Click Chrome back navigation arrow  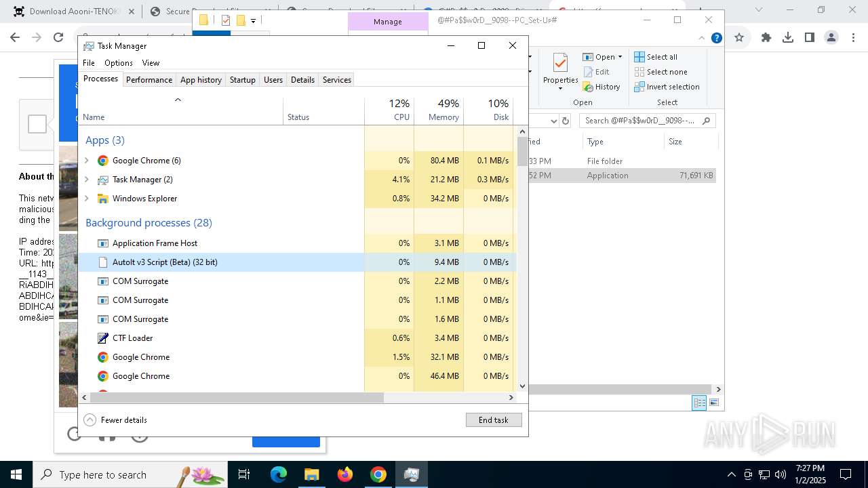click(x=15, y=38)
